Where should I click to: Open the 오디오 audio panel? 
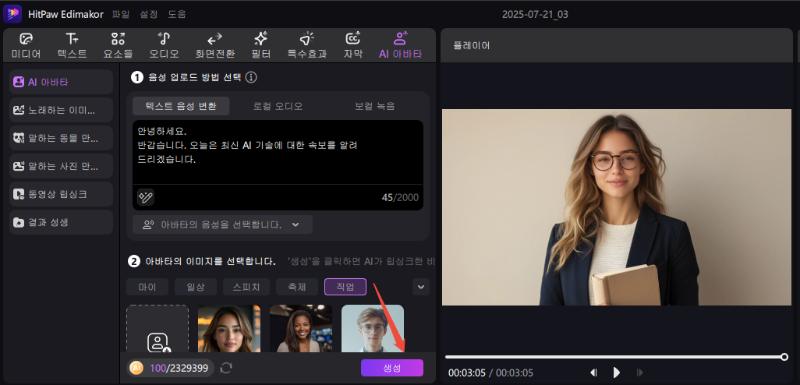coord(164,46)
